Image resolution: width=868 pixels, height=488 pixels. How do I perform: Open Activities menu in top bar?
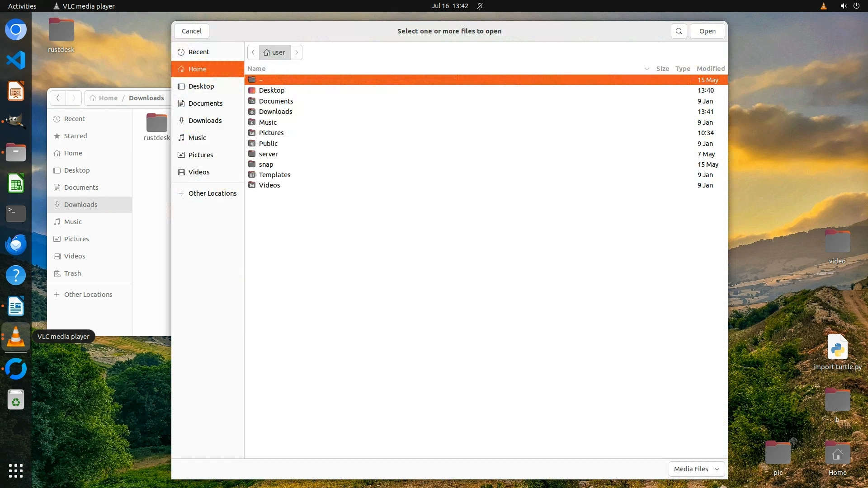coord(22,6)
